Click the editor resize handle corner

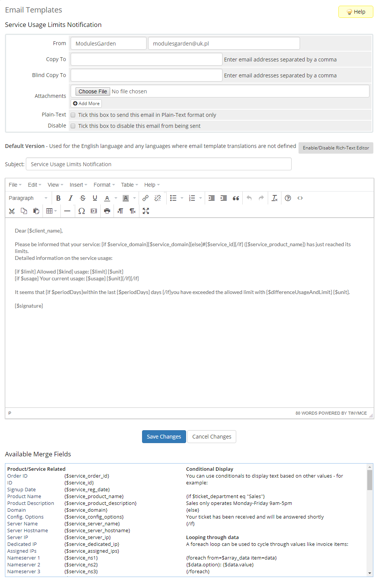click(371, 416)
